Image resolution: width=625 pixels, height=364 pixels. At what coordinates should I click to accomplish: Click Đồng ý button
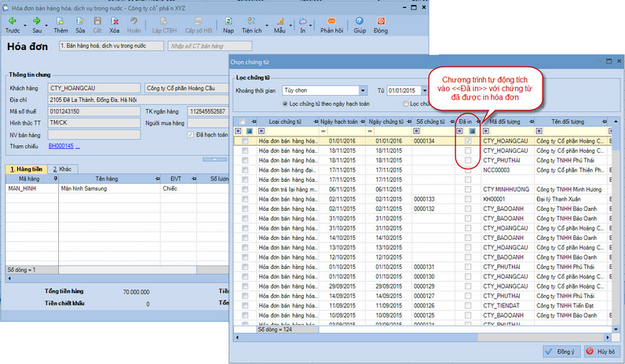pos(561,351)
